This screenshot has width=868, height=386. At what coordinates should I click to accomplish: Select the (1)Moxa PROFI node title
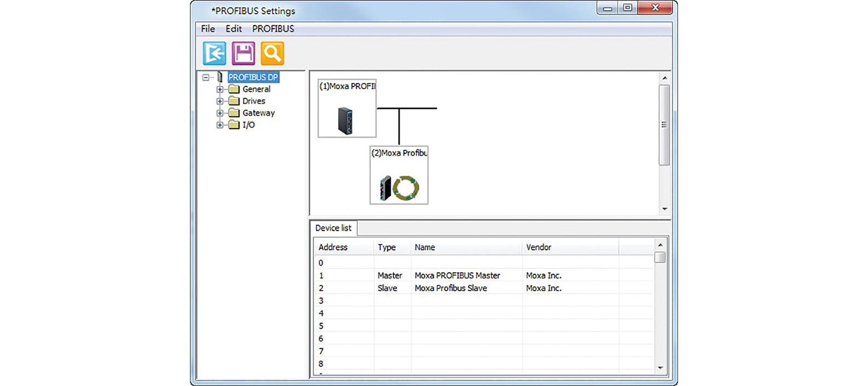(348, 87)
